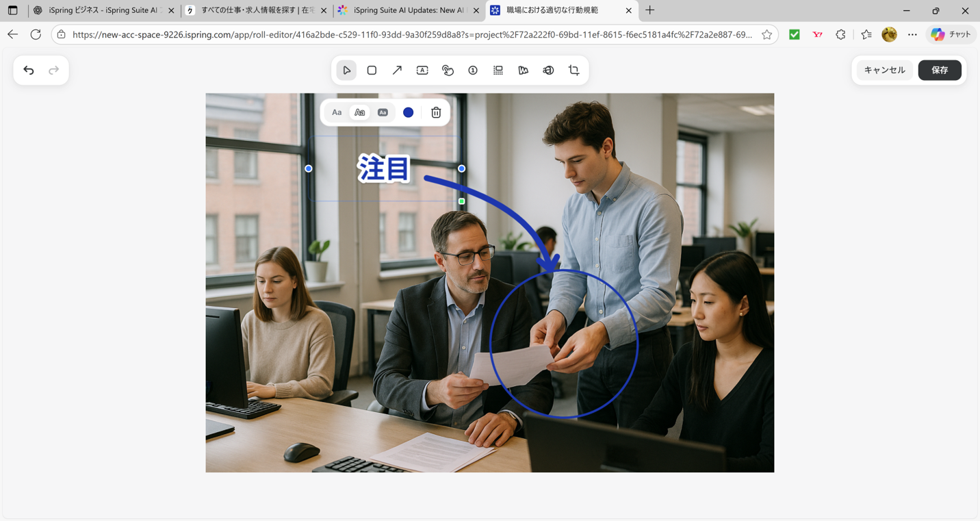Screen dimensions: 980x521
Task: Open the crop tool
Action: tap(573, 70)
